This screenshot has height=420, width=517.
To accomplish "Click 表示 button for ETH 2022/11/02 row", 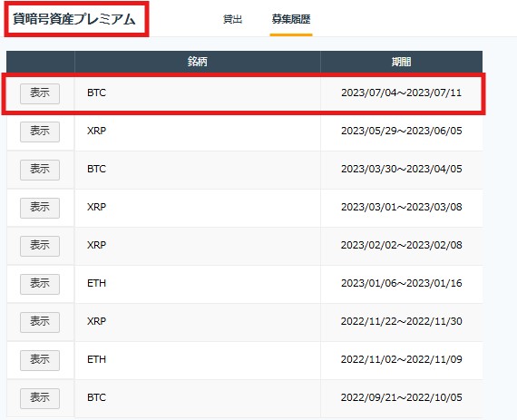I will click(40, 360).
